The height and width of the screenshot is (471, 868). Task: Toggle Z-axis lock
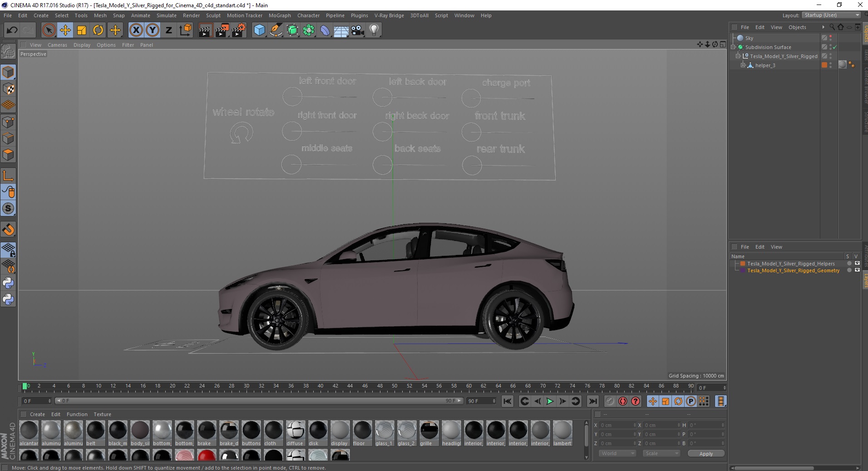point(169,30)
